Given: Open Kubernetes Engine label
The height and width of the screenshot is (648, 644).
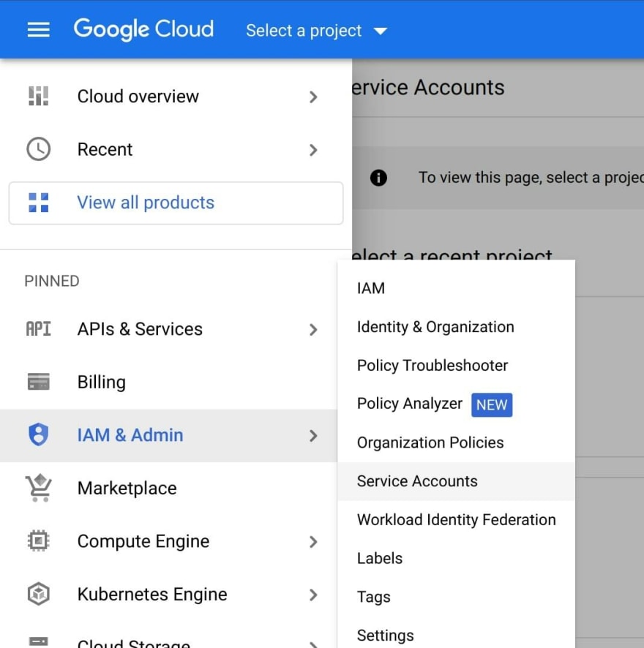Looking at the screenshot, I should pos(152,595).
